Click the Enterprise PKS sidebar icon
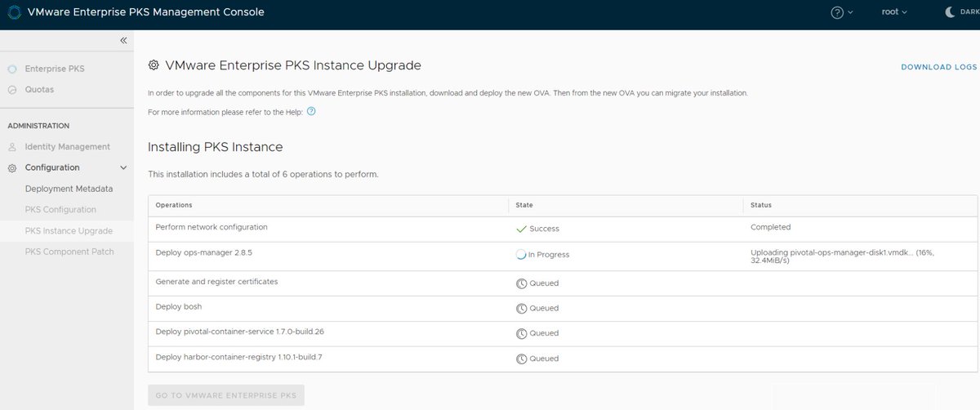The image size is (980, 410). coord(11,69)
